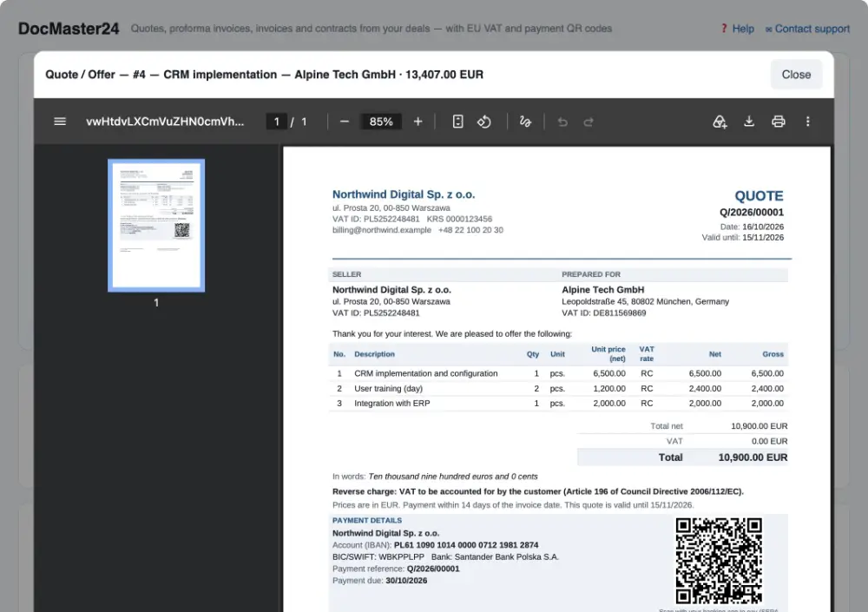Click the VAT ID DE811569869 text

click(x=603, y=313)
